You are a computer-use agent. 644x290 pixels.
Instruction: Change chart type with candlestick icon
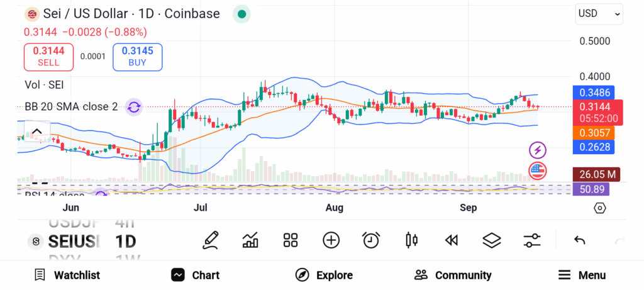click(412, 240)
